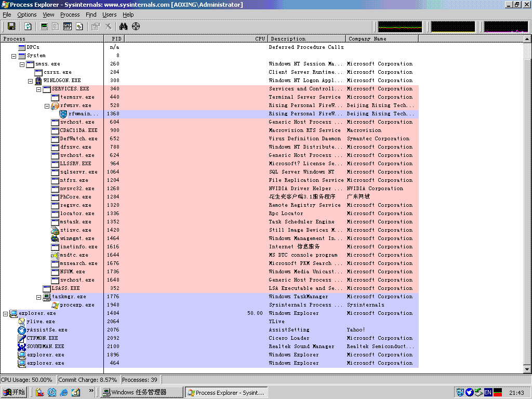The width and height of the screenshot is (532, 399).
Task: Click the DLL/handle view toolbar icon
Action: (x=79, y=26)
